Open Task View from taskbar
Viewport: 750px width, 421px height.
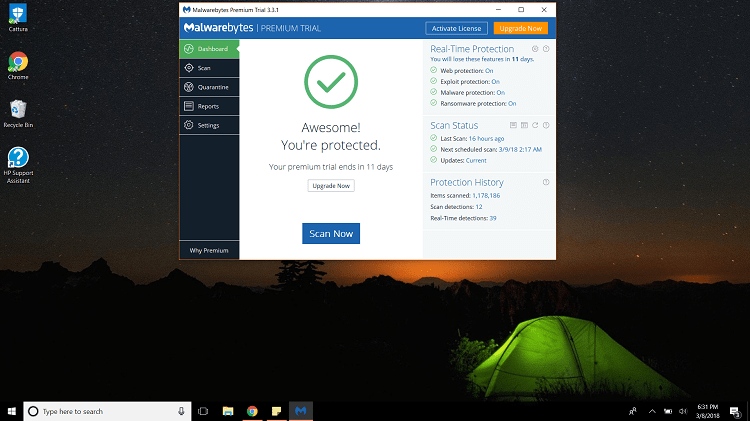point(203,411)
